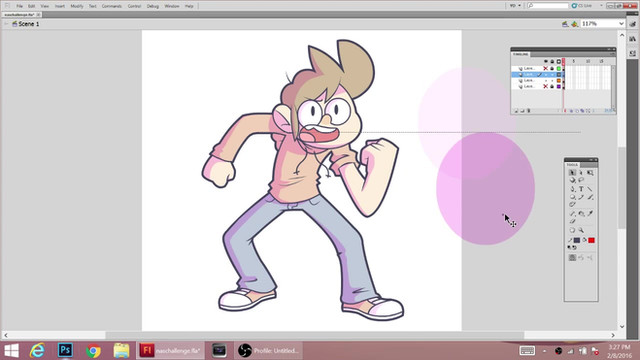Open the 117% zoom dropdown

[621, 24]
